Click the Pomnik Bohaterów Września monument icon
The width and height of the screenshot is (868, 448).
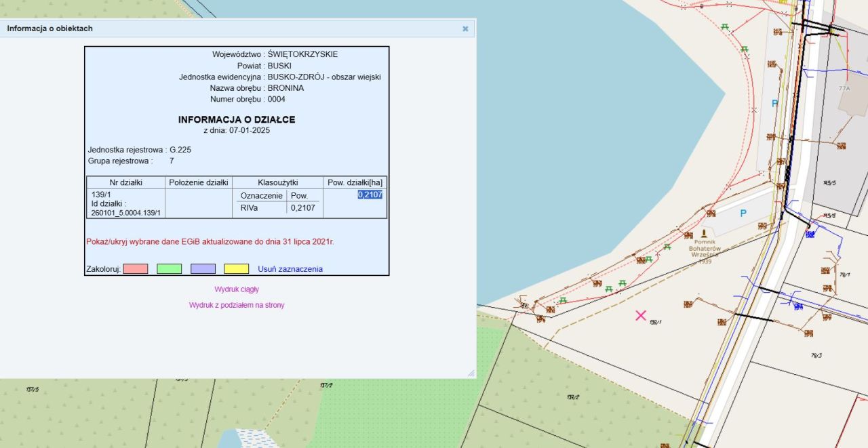(704, 234)
